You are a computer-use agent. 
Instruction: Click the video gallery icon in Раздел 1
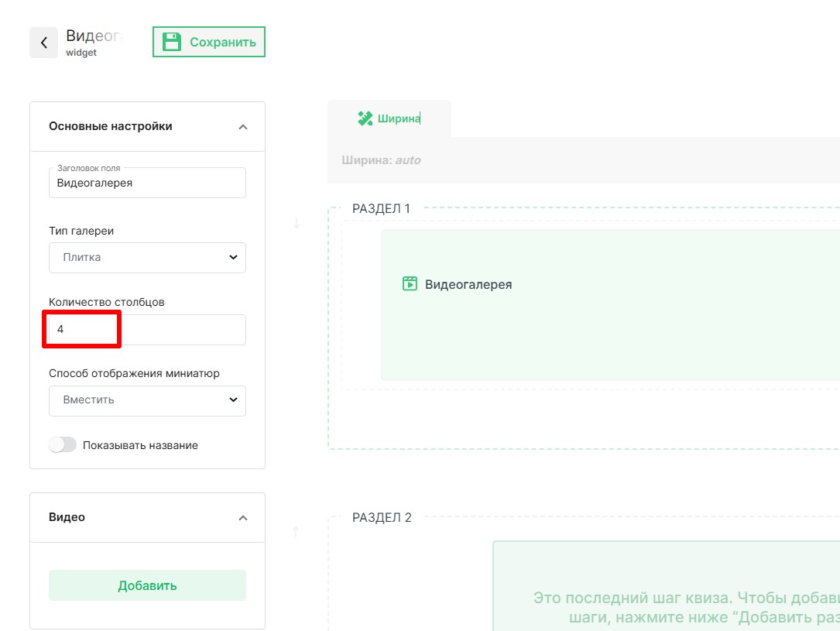coord(410,284)
